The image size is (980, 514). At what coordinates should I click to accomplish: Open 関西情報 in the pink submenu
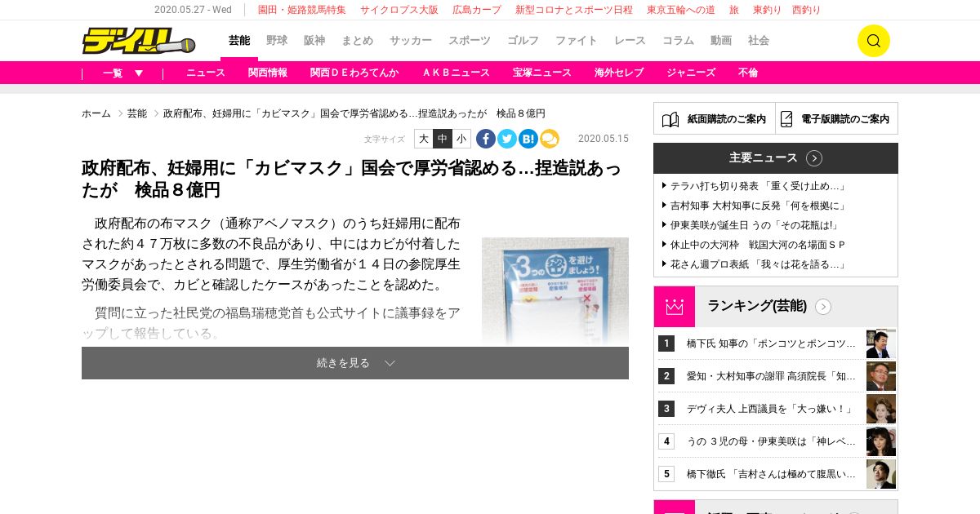click(268, 73)
